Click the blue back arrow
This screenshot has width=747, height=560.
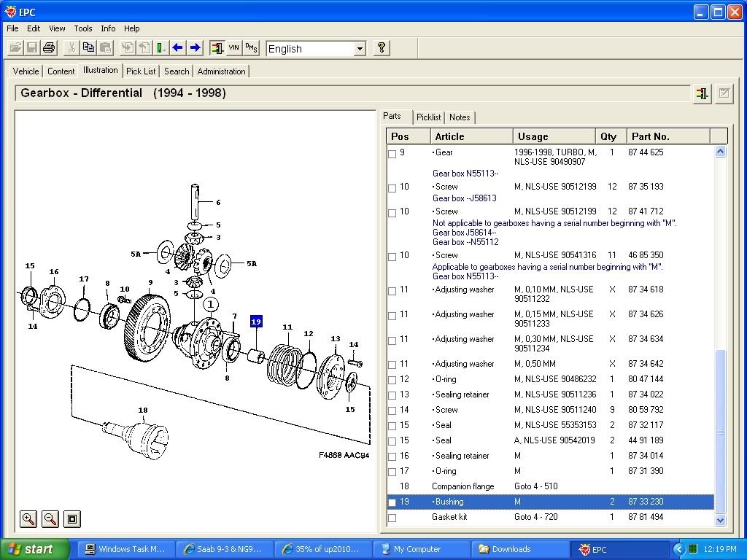tap(178, 48)
